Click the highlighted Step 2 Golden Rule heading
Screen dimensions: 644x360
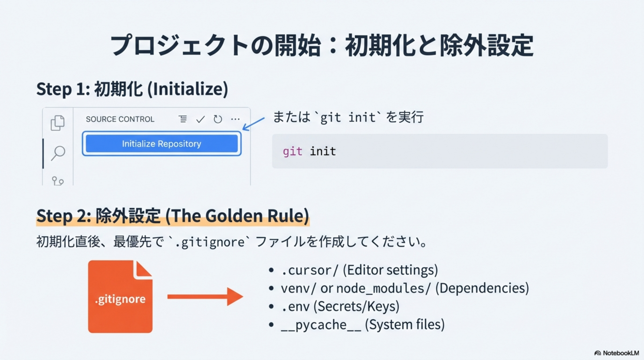tap(172, 216)
